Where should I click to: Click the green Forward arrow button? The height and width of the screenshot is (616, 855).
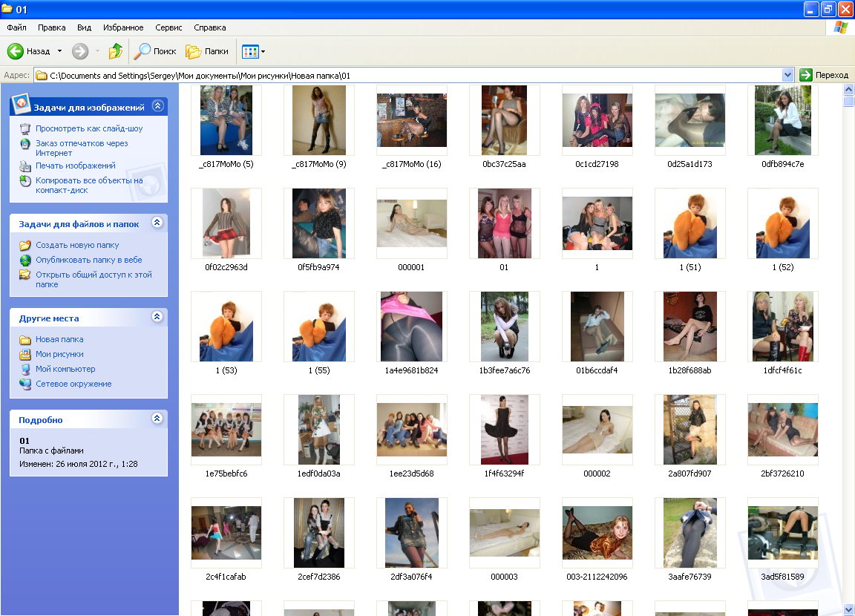click(80, 51)
